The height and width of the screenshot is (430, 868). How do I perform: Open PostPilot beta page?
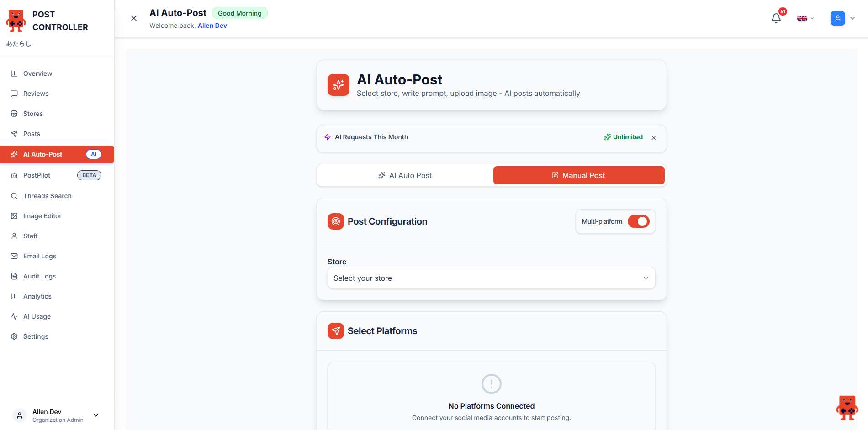[x=37, y=175]
